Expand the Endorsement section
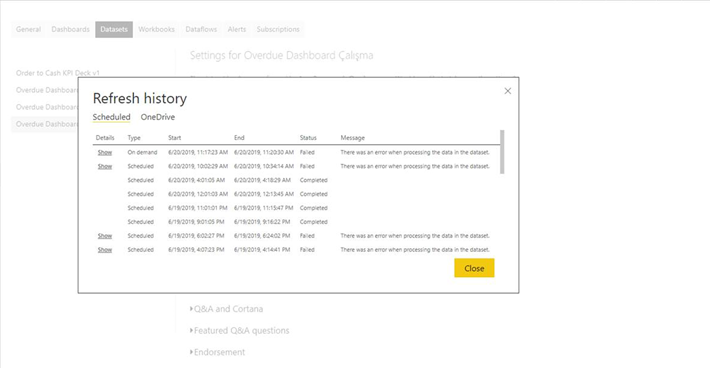This screenshot has width=712, height=368. click(217, 352)
